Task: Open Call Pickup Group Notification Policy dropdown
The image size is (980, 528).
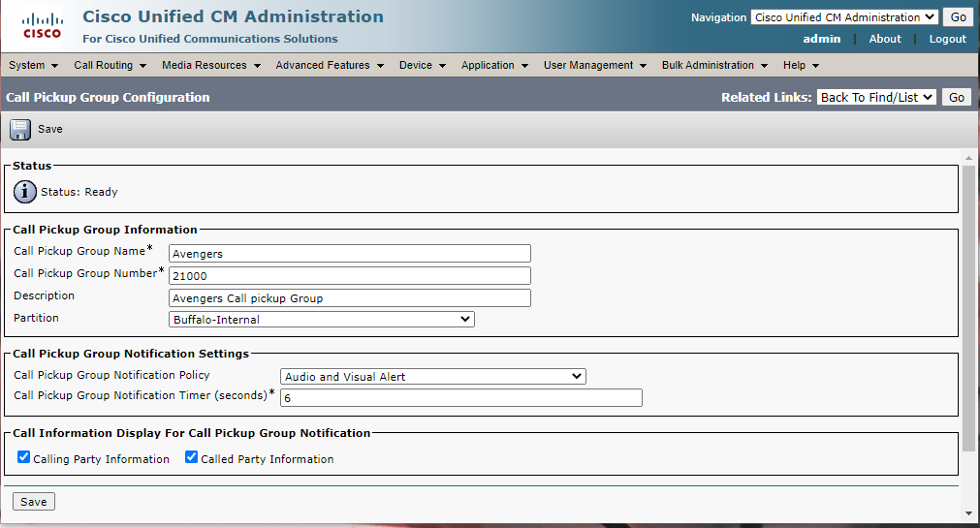Action: tap(433, 376)
